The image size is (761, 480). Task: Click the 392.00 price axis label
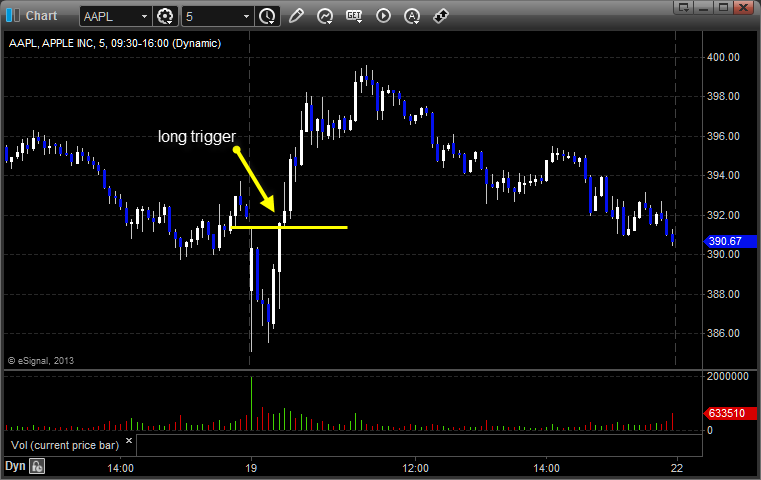pos(723,215)
